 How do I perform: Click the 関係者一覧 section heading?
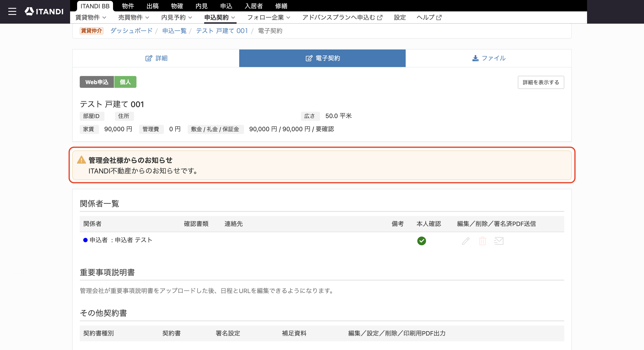coord(99,204)
